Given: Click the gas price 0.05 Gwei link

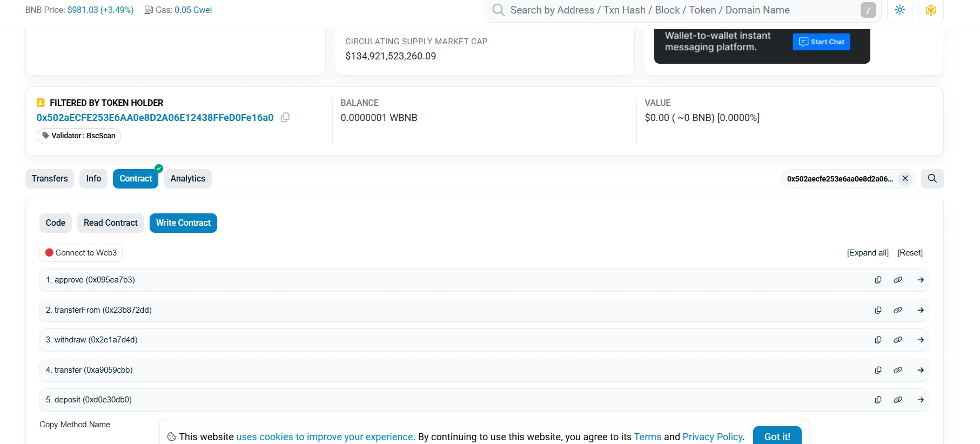Looking at the screenshot, I should pyautogui.click(x=193, y=10).
